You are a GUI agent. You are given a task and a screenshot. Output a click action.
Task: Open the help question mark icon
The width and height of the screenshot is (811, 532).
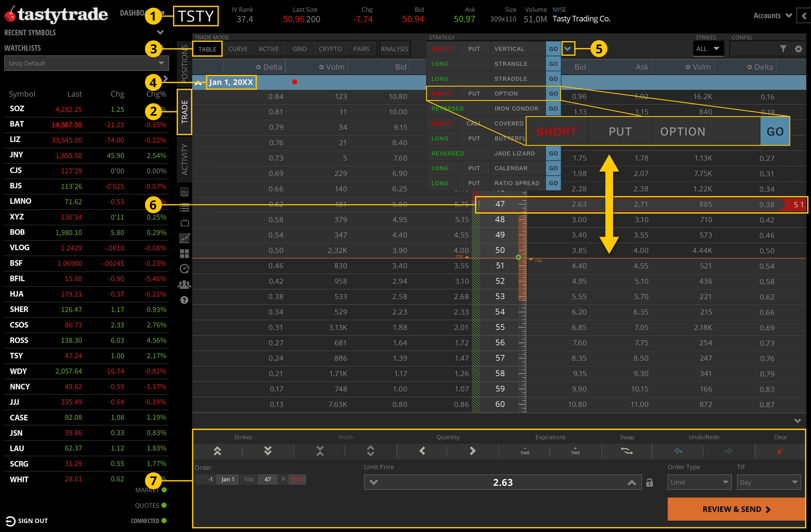pos(184,300)
